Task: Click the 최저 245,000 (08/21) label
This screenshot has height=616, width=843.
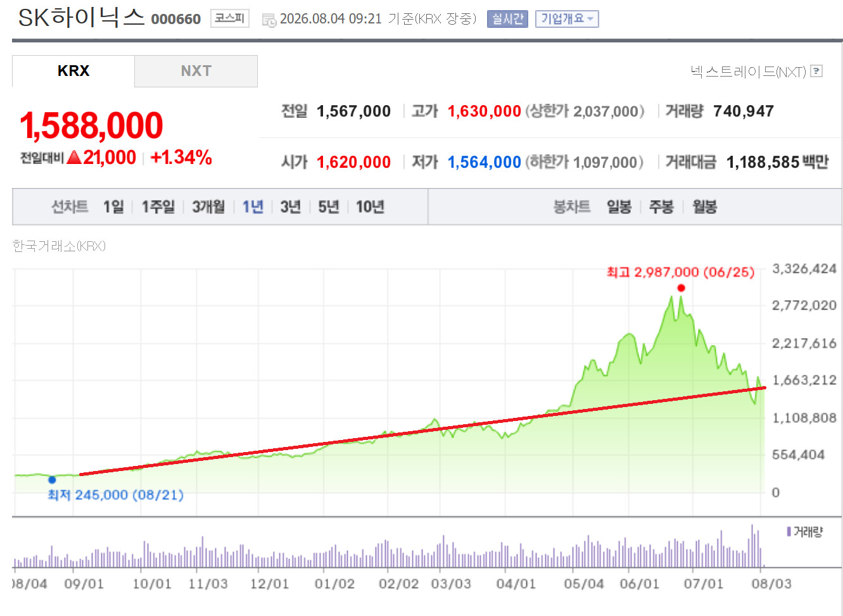Action: point(116,494)
